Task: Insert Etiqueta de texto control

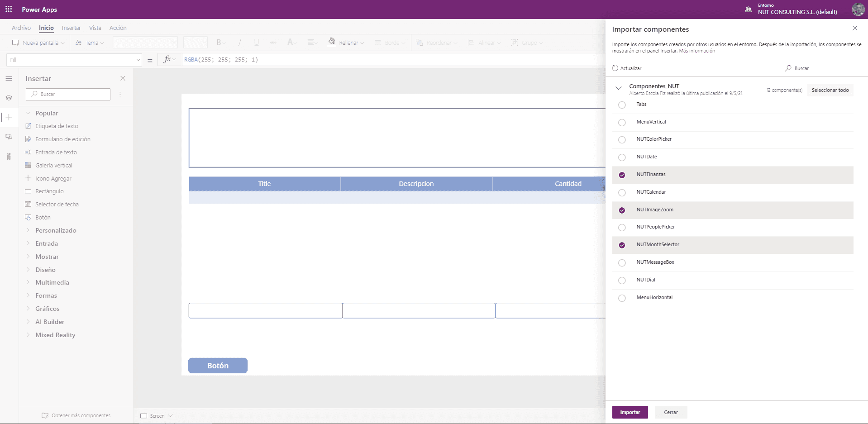Action: (57, 126)
